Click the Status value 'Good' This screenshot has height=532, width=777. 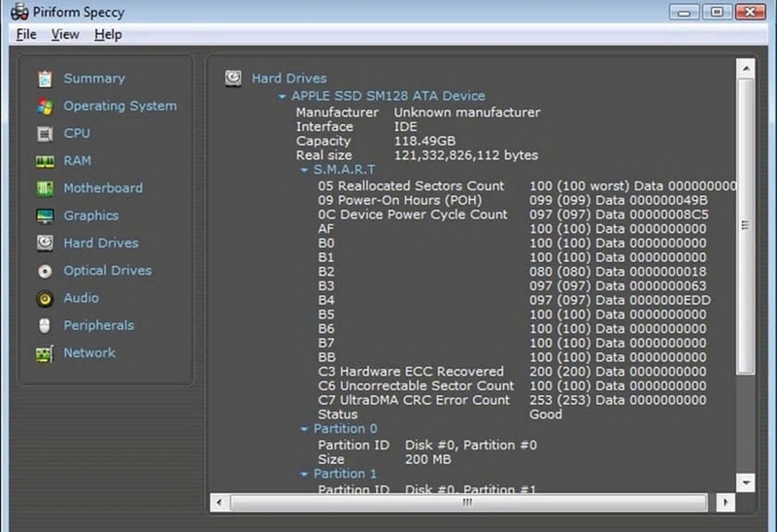pyautogui.click(x=546, y=415)
